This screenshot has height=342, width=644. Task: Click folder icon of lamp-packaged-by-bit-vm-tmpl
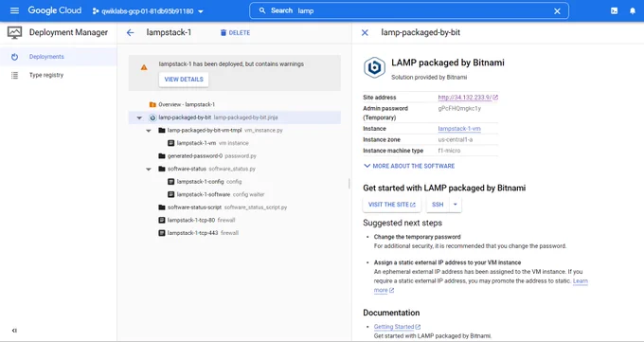coord(162,131)
